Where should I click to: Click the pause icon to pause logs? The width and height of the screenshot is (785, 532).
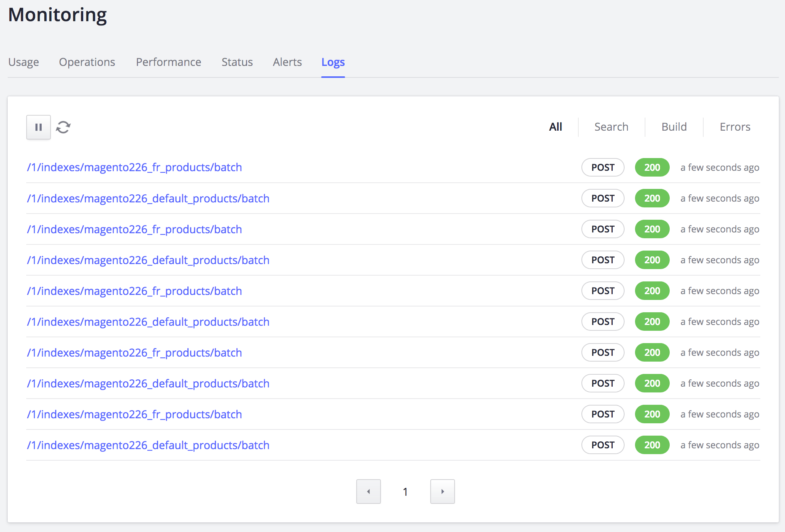[38, 126]
